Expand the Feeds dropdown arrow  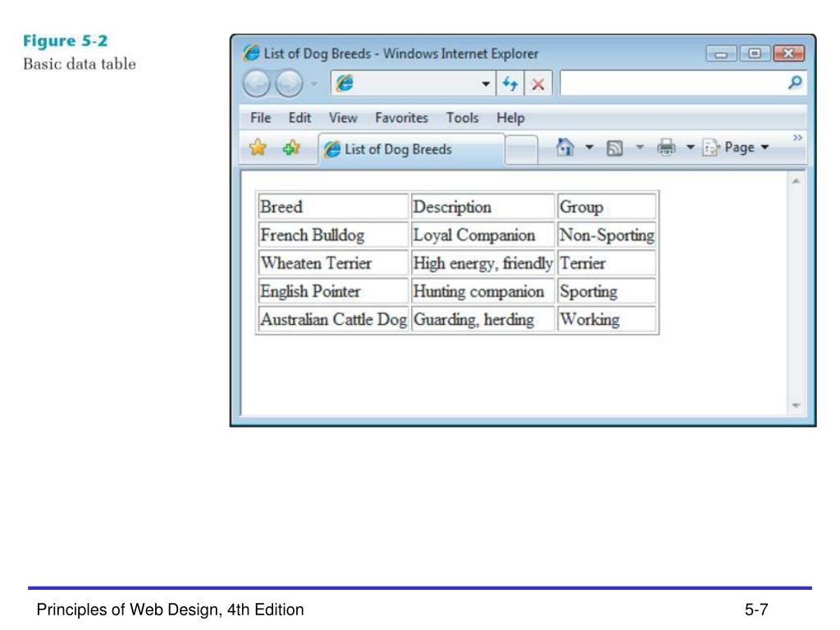[640, 147]
